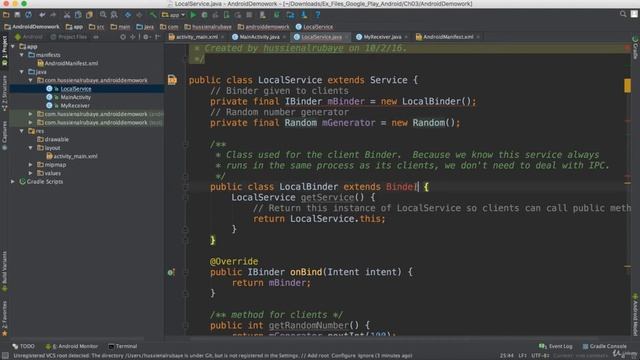Click AndroidDemowork in breadcrumb bar
The height and width of the screenshot is (360, 640).
[x=32, y=27]
